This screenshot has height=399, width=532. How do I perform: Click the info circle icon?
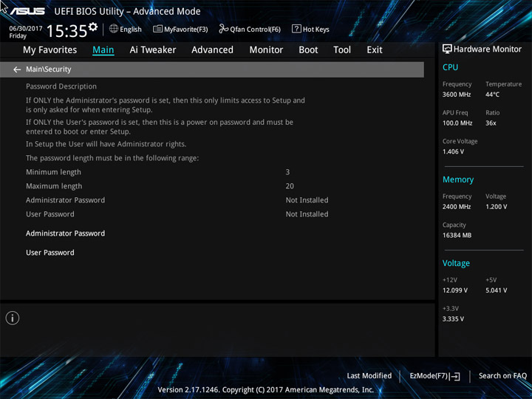click(x=13, y=318)
